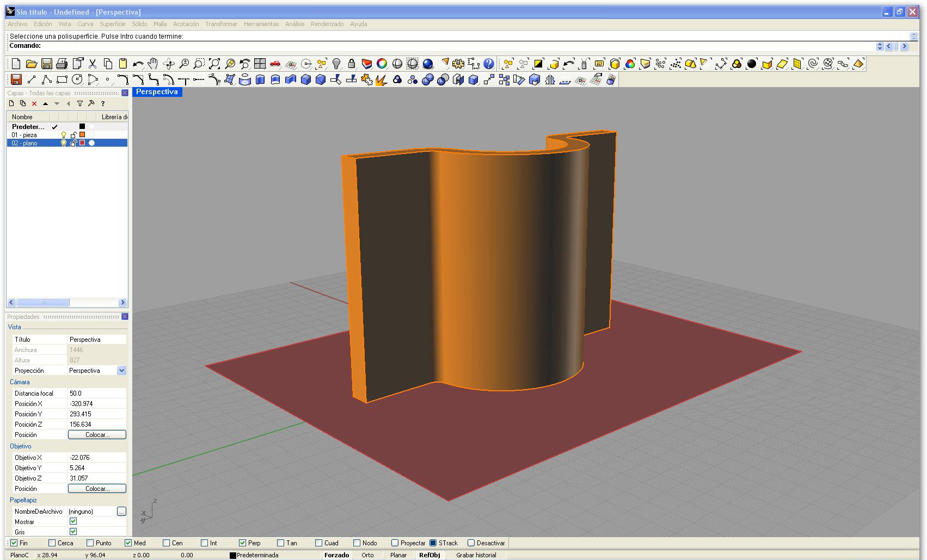Select the Rotate view tool
Screen dimensions: 927x560
pyautogui.click(x=169, y=64)
